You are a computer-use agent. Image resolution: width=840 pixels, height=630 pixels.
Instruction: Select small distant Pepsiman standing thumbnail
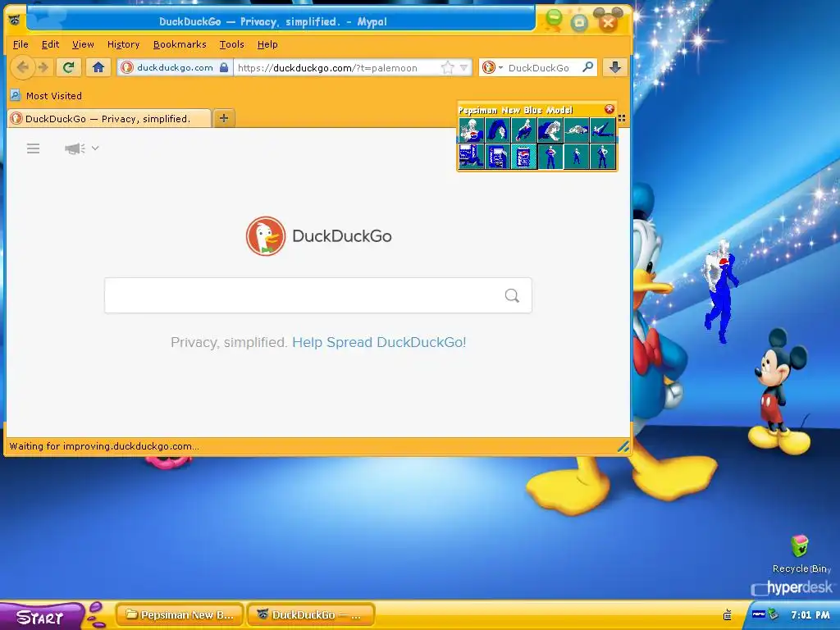(577, 157)
